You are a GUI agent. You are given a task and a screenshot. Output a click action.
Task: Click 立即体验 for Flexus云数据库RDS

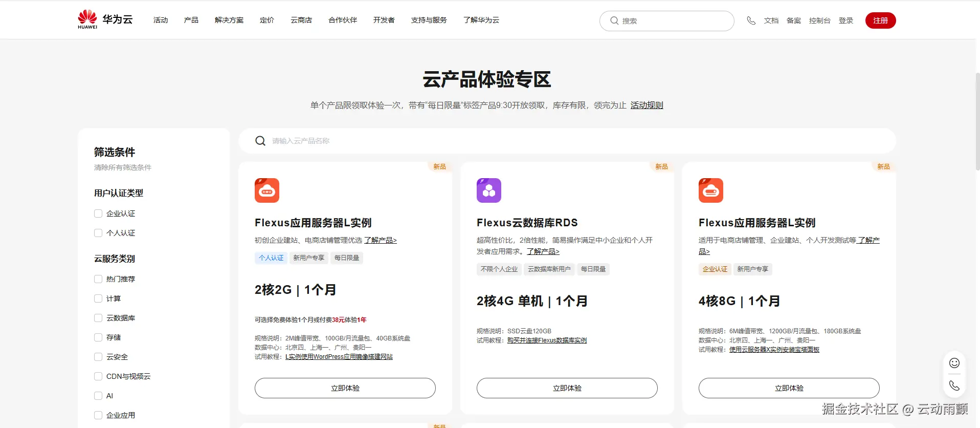[567, 388]
